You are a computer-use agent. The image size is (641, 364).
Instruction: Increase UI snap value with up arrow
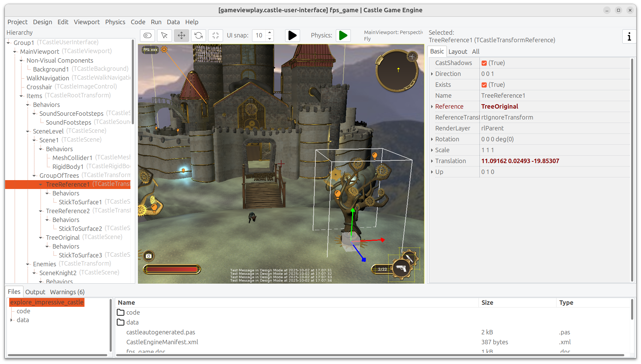coord(270,33)
